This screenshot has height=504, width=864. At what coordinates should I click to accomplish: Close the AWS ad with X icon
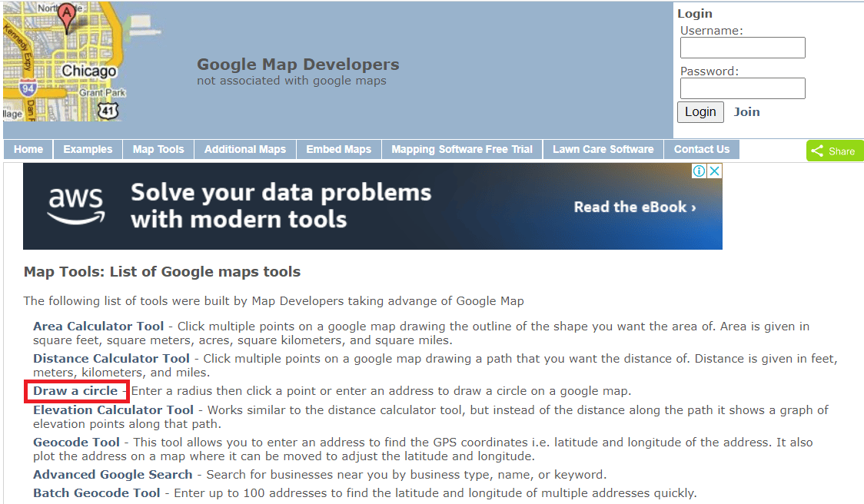tap(714, 171)
